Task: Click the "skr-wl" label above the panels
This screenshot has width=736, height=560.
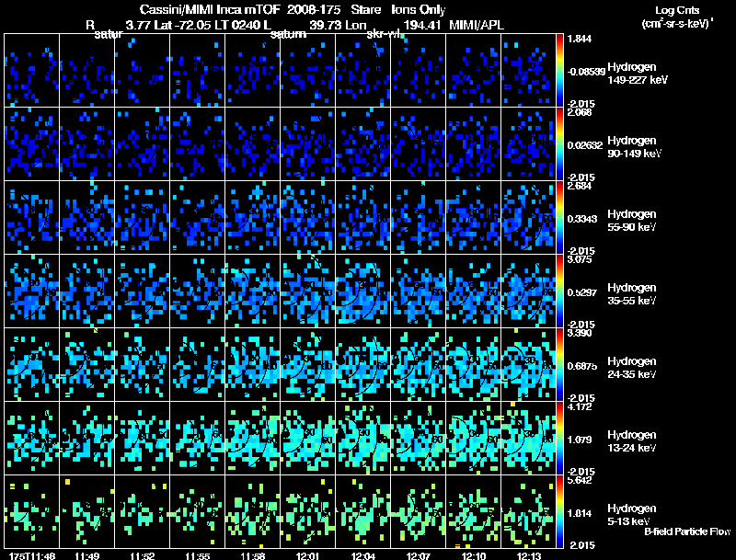Action: [382, 34]
